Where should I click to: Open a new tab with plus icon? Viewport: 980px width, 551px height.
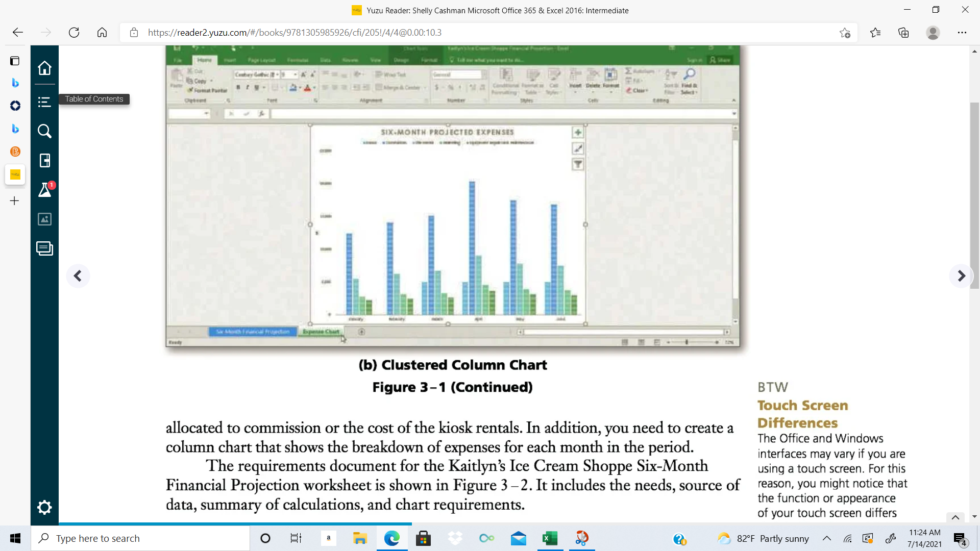(15, 201)
